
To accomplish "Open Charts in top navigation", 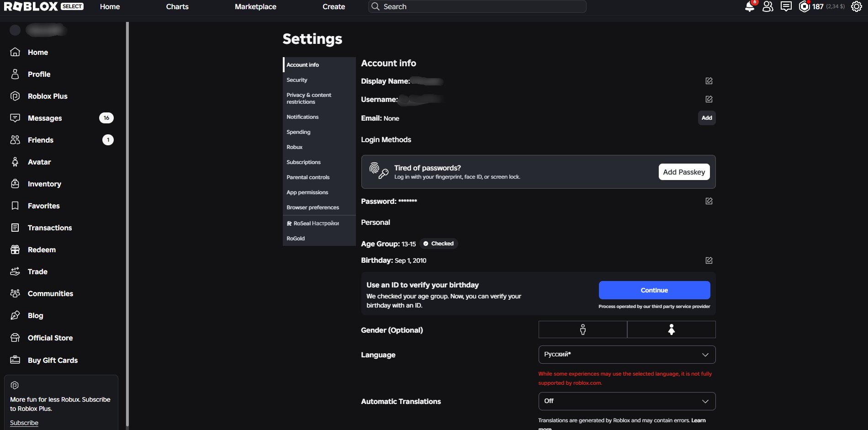I will tap(177, 6).
